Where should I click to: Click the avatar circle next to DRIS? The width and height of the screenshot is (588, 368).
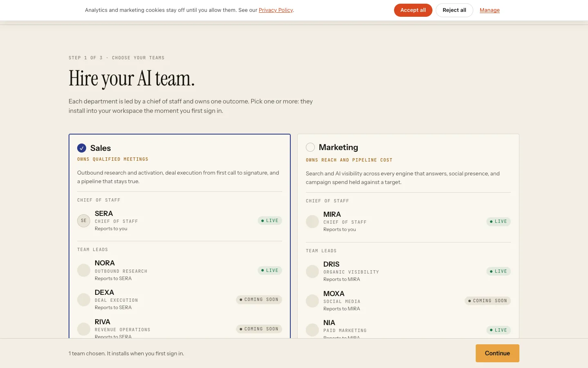click(x=312, y=272)
